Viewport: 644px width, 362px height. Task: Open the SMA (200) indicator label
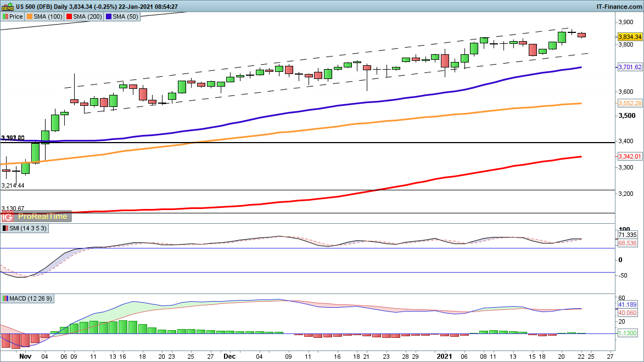tap(88, 16)
